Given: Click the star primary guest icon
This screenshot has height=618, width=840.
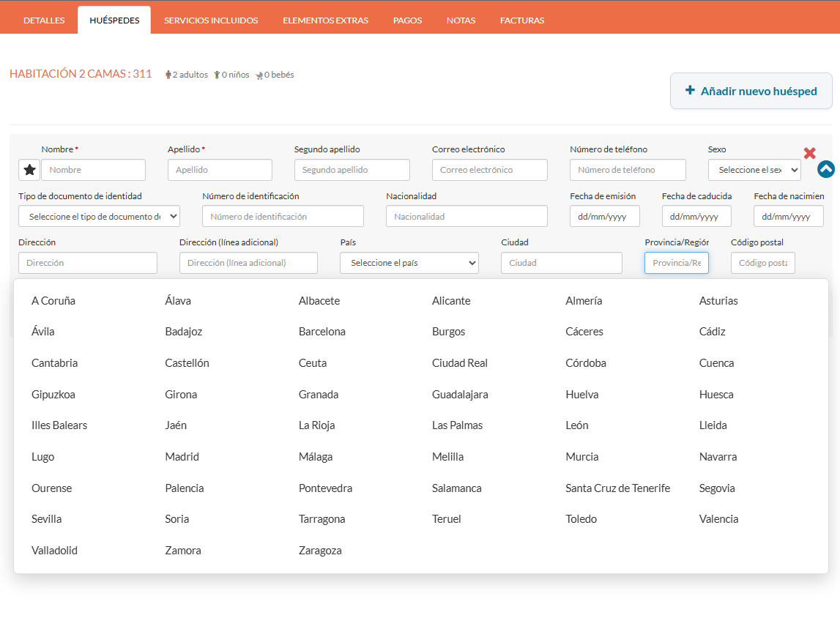Looking at the screenshot, I should (x=29, y=170).
